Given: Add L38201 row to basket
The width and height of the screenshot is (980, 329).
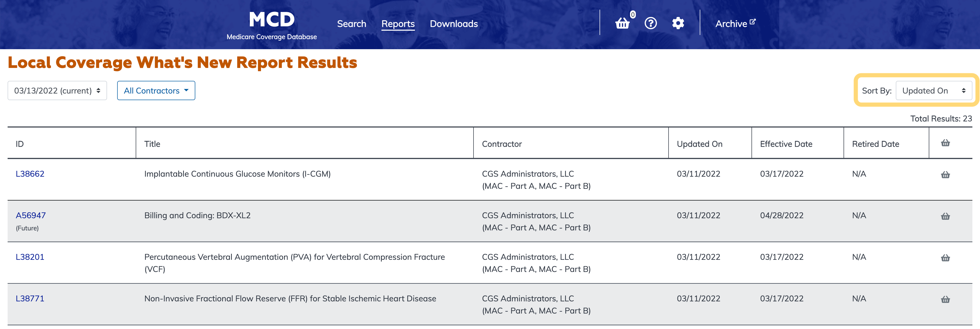Looking at the screenshot, I should 946,258.
